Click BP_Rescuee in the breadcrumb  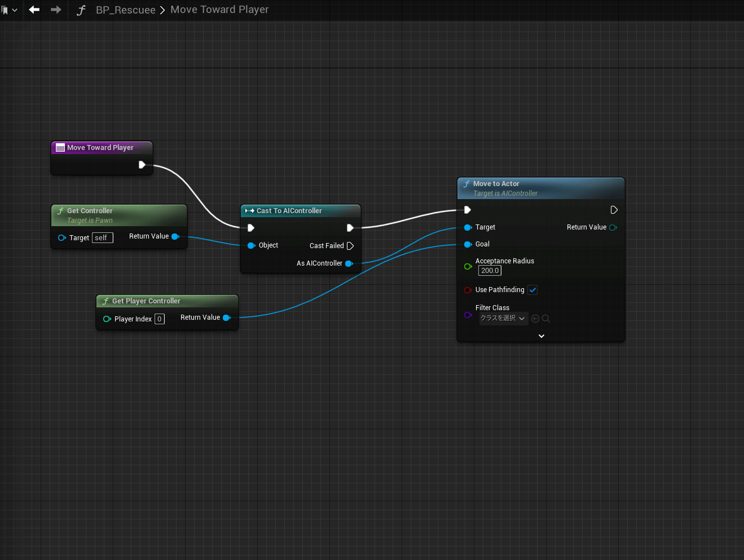pos(125,10)
